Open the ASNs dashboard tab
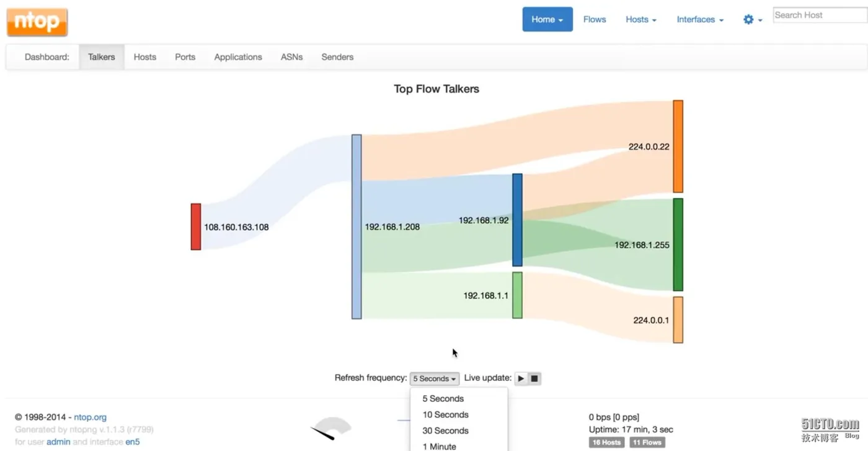Image resolution: width=868 pixels, height=451 pixels. point(291,57)
